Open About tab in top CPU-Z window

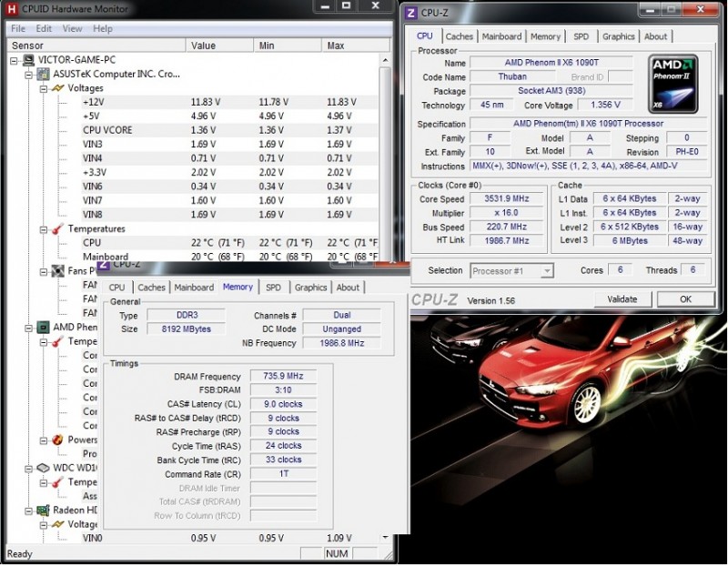click(655, 36)
